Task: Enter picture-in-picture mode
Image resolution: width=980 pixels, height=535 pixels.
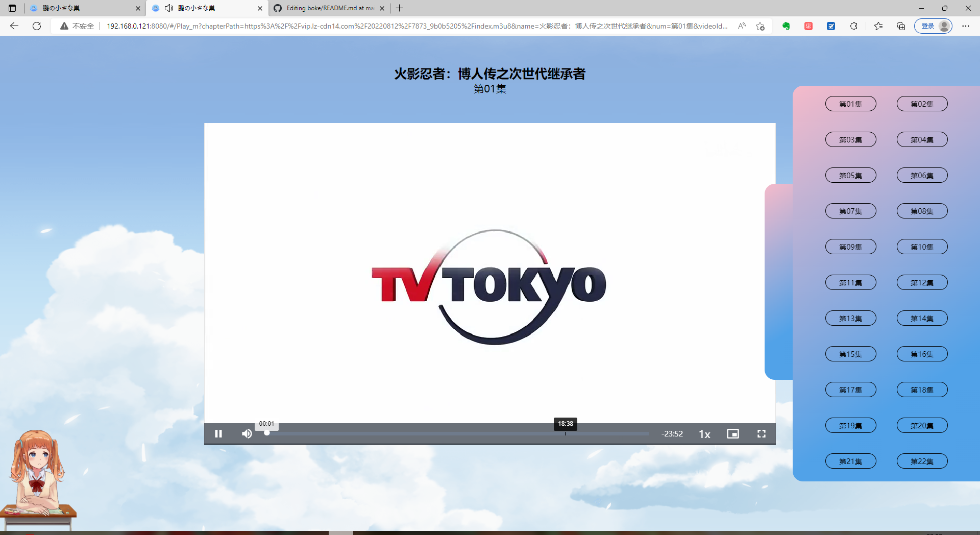Action: [x=733, y=433]
